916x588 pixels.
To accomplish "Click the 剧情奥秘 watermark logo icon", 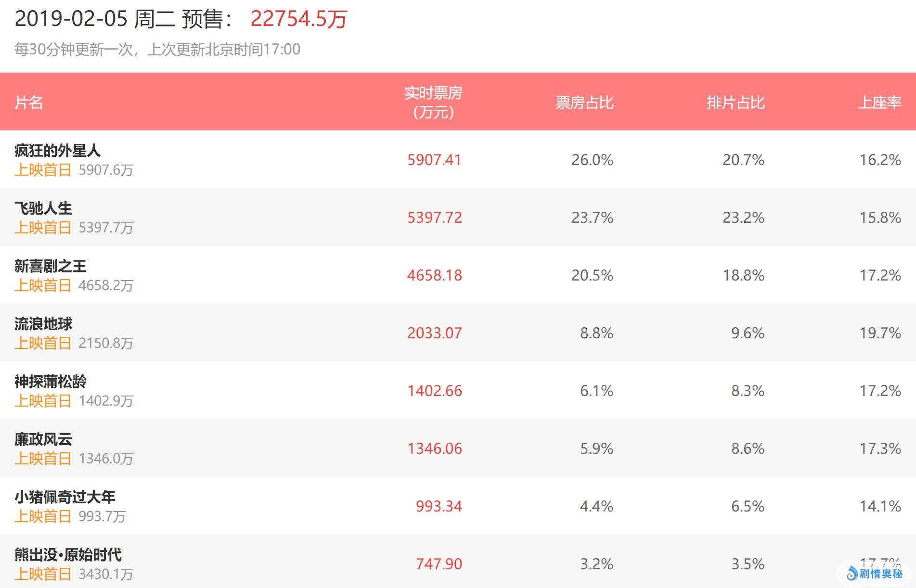I will [852, 573].
